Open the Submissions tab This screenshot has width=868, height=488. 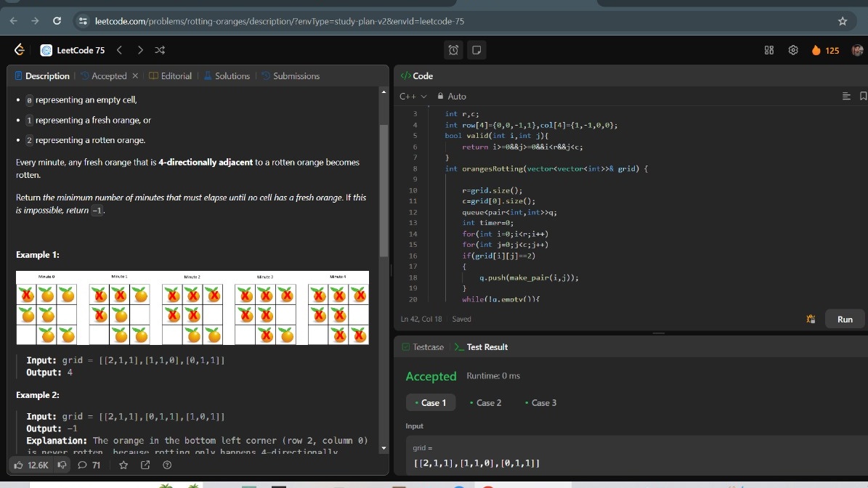[x=291, y=76]
